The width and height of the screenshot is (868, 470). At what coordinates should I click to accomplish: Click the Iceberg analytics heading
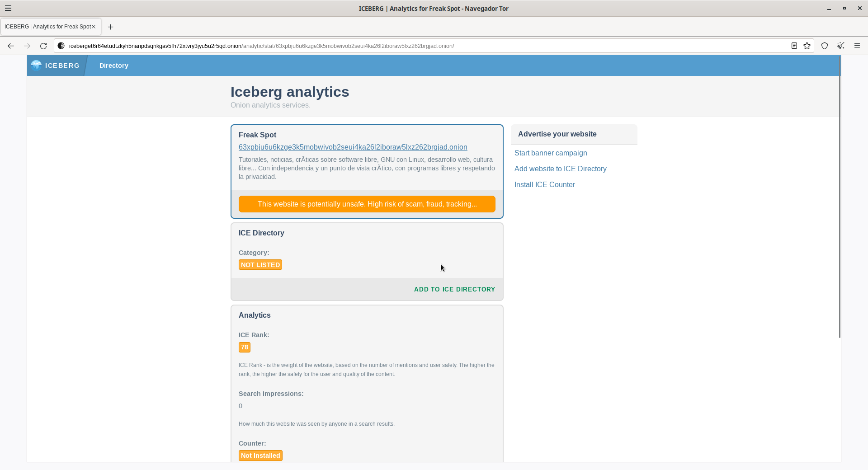point(290,92)
